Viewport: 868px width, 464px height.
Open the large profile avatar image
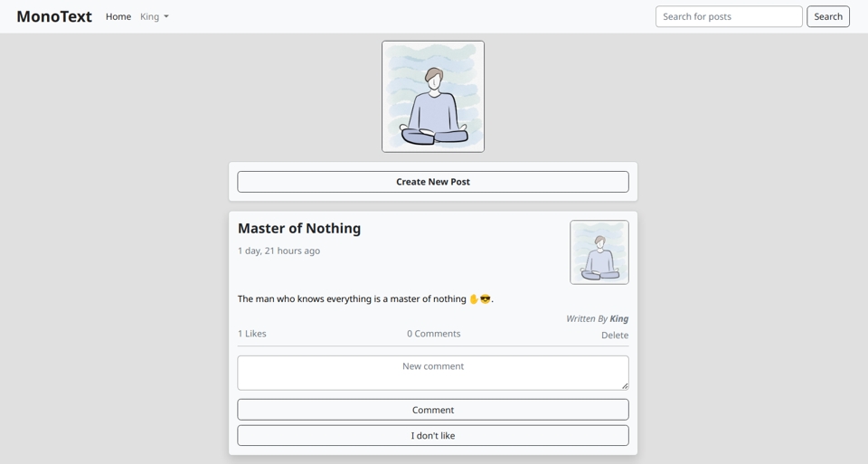(433, 97)
